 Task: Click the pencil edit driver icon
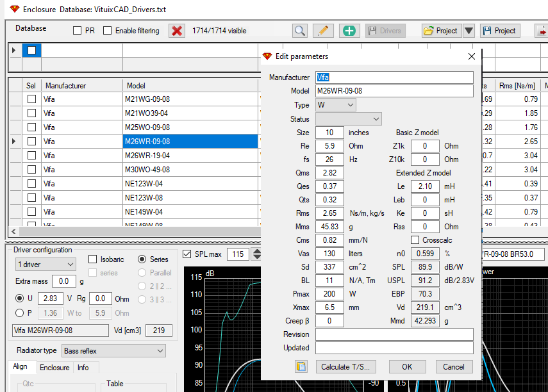pyautogui.click(x=323, y=31)
